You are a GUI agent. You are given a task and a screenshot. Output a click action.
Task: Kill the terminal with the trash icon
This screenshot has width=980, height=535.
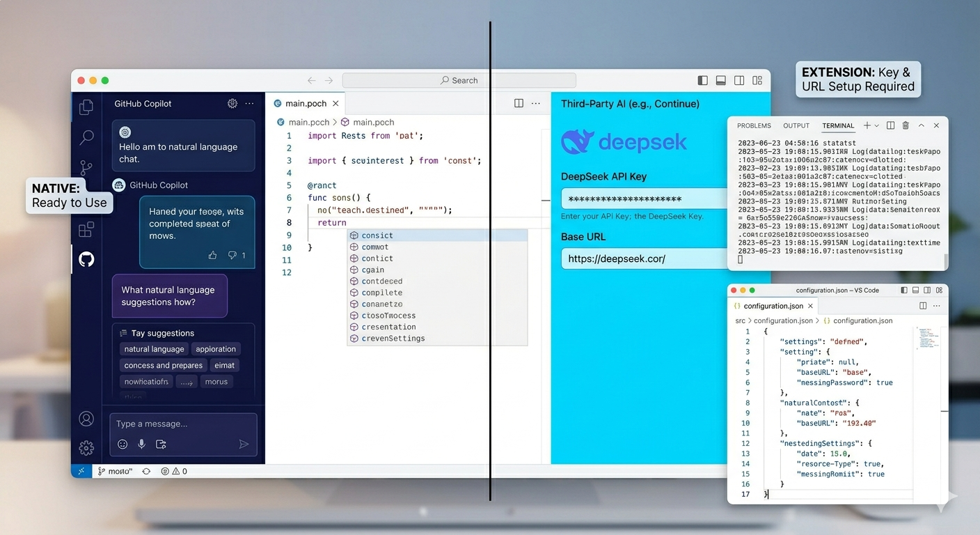906,125
